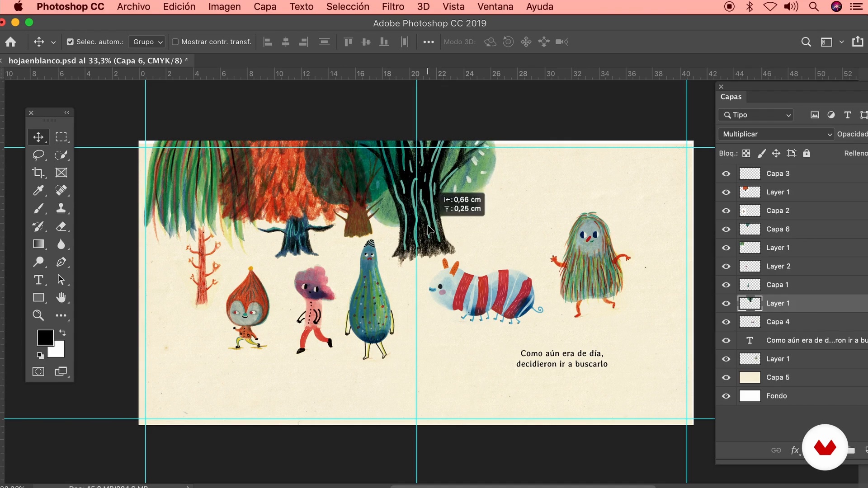868x488 pixels.
Task: Select the Spot Healing Brush tool
Action: pos(61,190)
